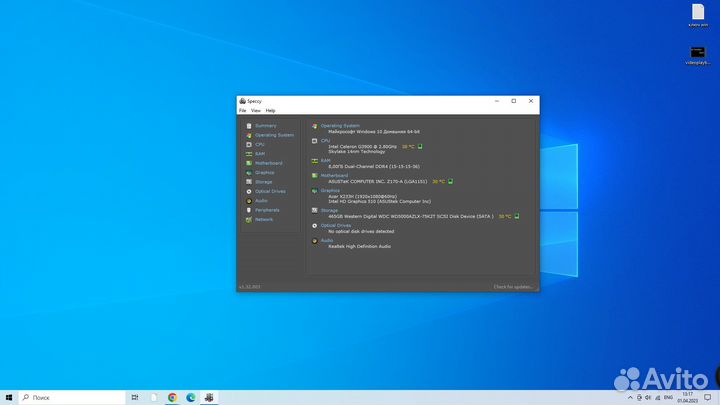Viewport: 720px width, 405px height.
Task: Open the white document icon on taskbar
Action: coord(154,398)
